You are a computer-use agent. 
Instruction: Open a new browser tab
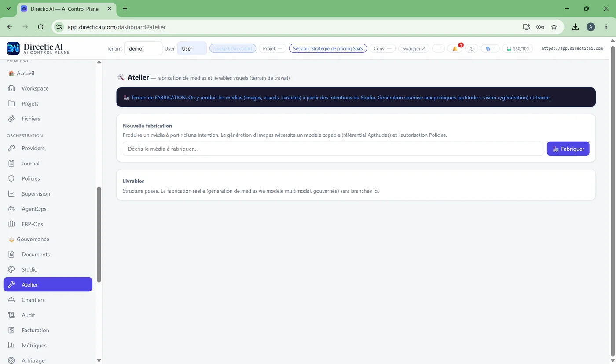pos(125,8)
